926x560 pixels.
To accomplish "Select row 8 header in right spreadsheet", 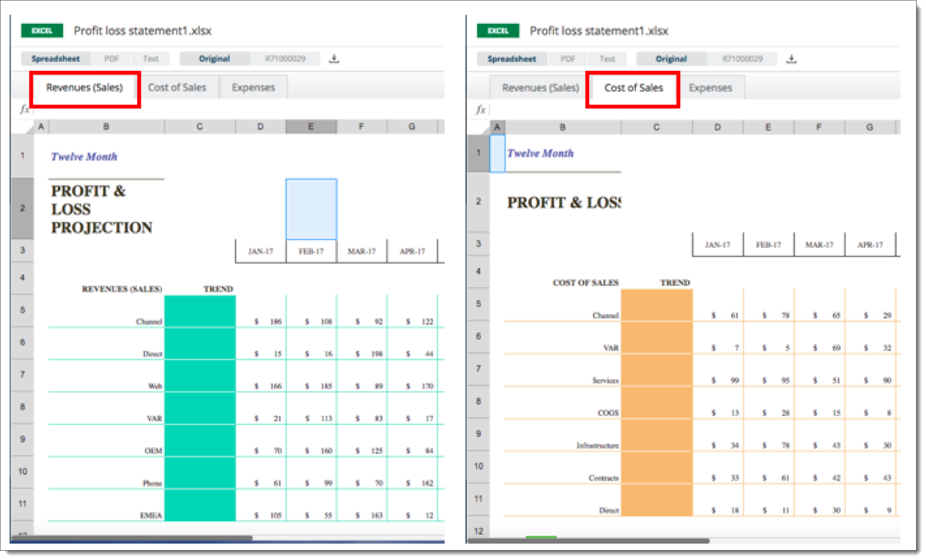I will coord(478,401).
